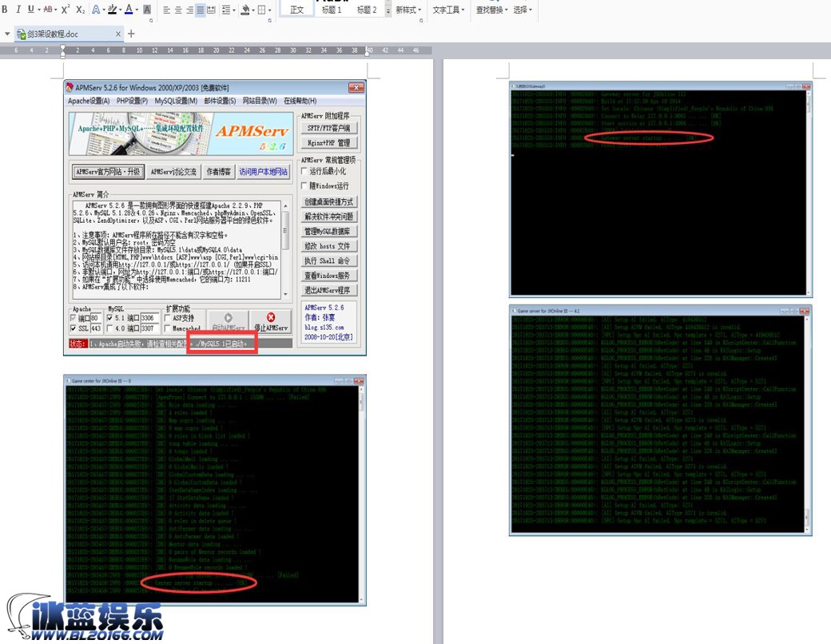Apply the 标题 2 style
This screenshot has width=831, height=644.
click(367, 10)
